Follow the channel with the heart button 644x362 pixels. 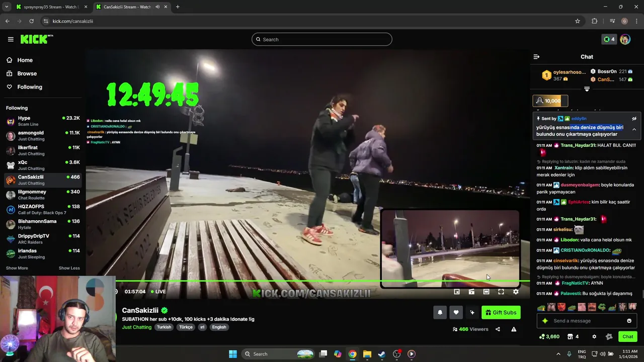tap(456, 312)
